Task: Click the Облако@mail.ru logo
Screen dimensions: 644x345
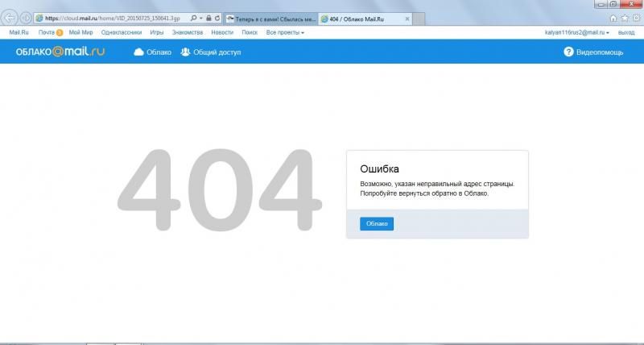Action: pos(61,52)
